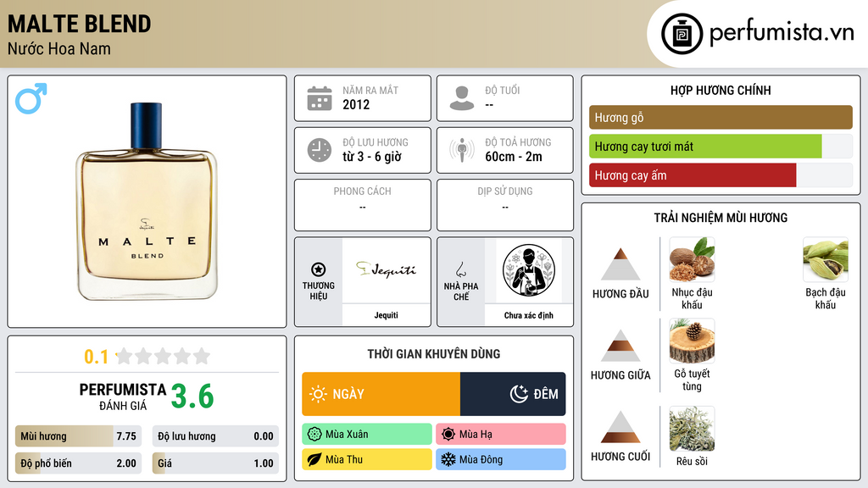
Task: Select the Ngày daytime segment
Action: coord(381,394)
